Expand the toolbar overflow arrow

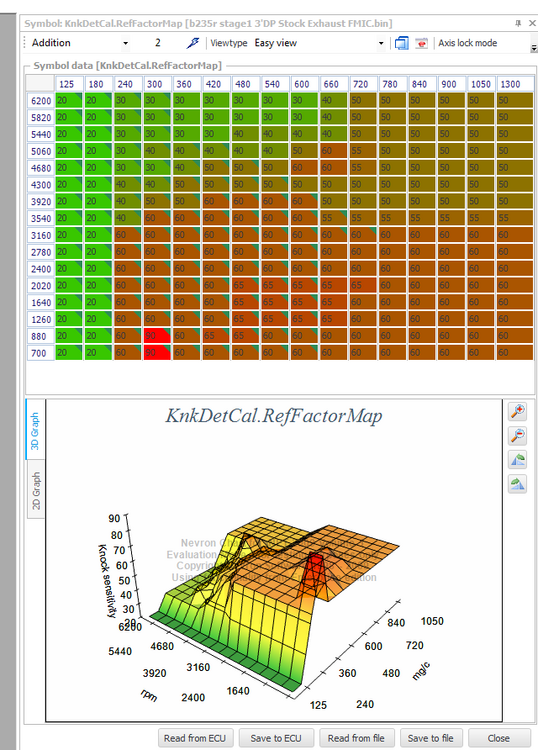tap(534, 48)
